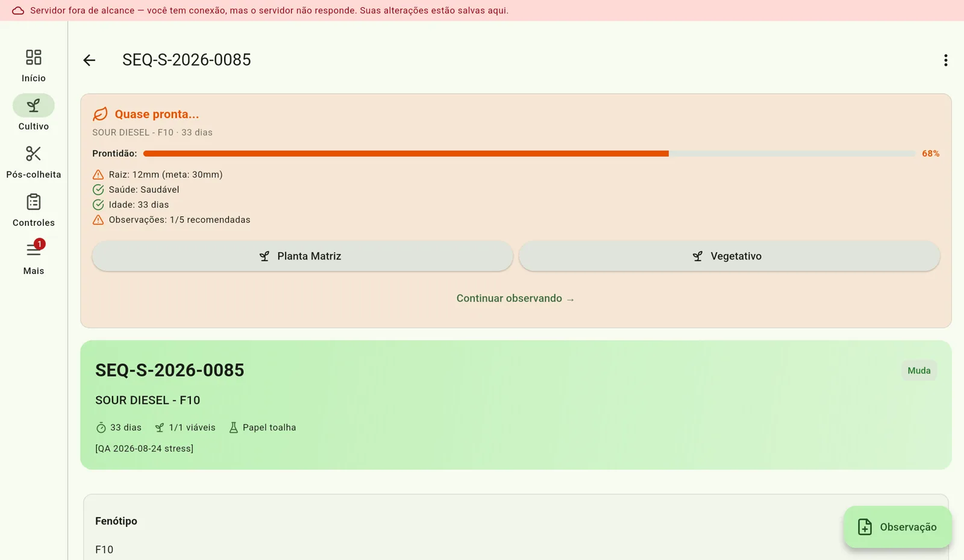Viewport: 964px width, 560px height.
Task: Click the Raiz: 12mm (meta: 30mm) line
Action: click(166, 175)
